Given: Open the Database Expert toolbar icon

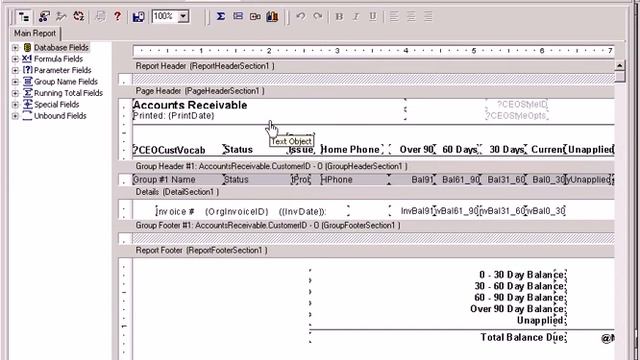Looking at the screenshot, I should tap(44, 17).
